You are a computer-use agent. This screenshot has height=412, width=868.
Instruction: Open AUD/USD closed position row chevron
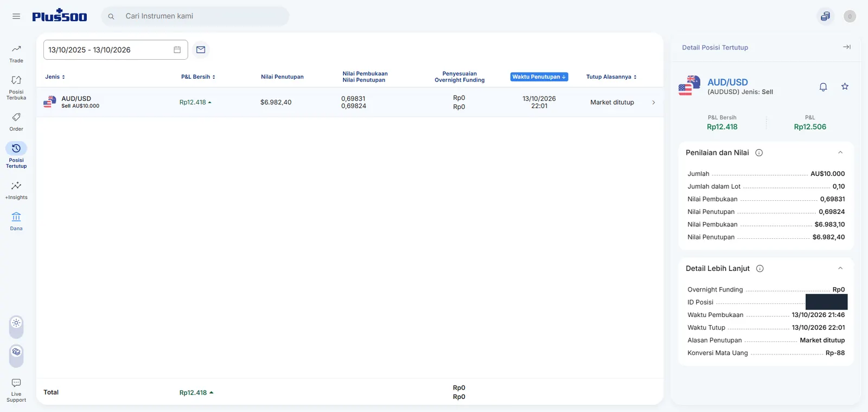coord(653,102)
